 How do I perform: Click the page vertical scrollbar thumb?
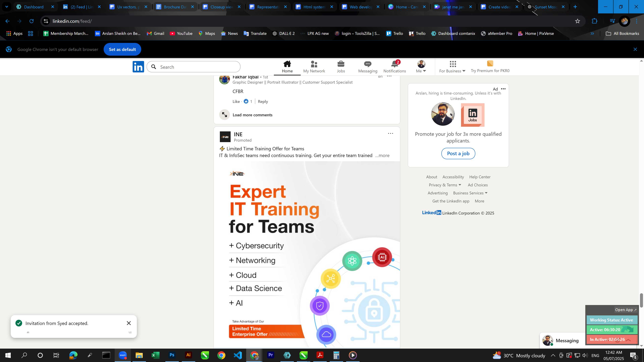click(641, 300)
